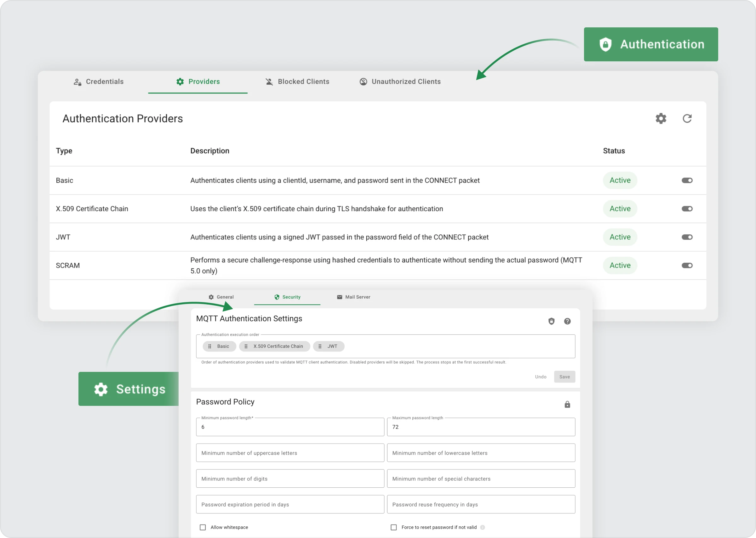The width and height of the screenshot is (756, 538).
Task: Open the Mail Server settings tab
Action: (353, 297)
